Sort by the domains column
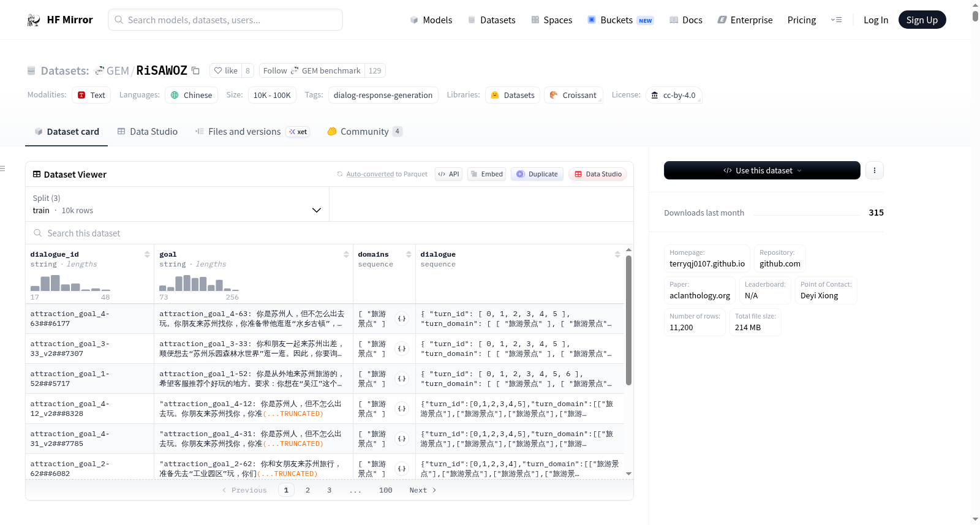 (409, 254)
